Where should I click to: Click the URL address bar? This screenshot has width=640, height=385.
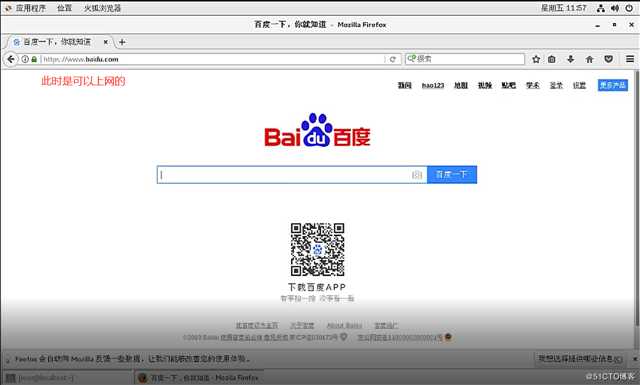coord(212,59)
